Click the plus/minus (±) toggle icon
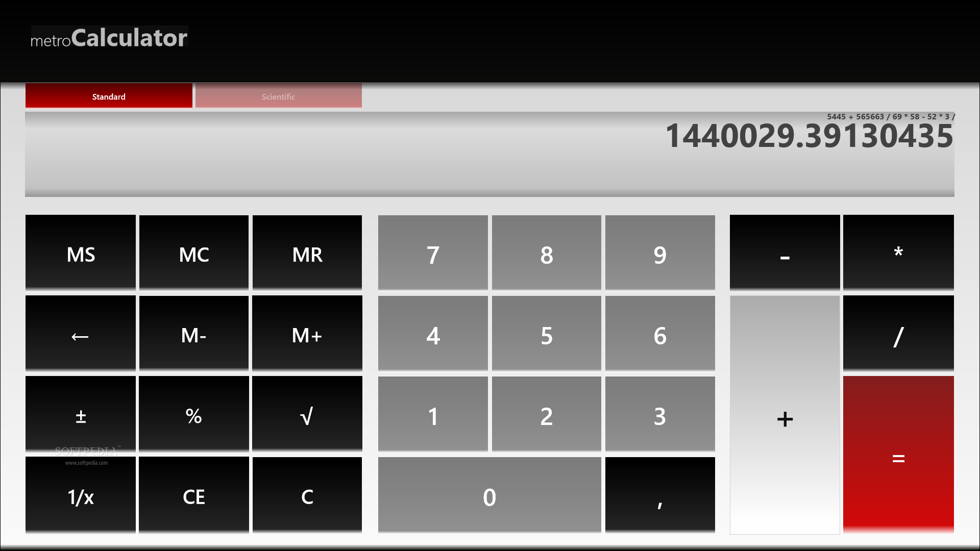 [x=80, y=416]
